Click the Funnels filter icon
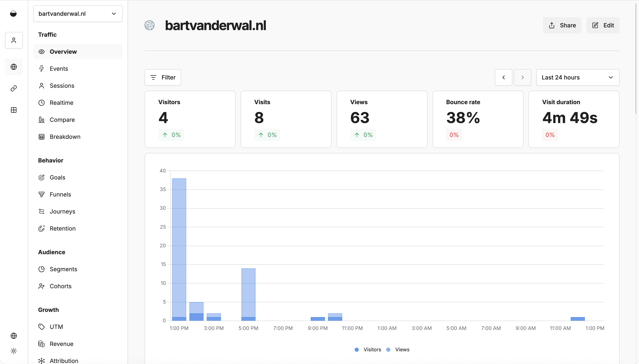The height and width of the screenshot is (364, 639). pyautogui.click(x=42, y=194)
